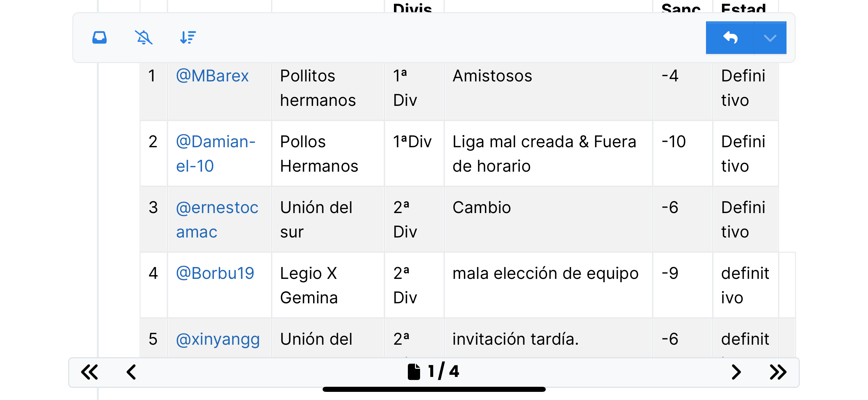
Task: Click the Amistosos cell in row 1
Action: 492,76
